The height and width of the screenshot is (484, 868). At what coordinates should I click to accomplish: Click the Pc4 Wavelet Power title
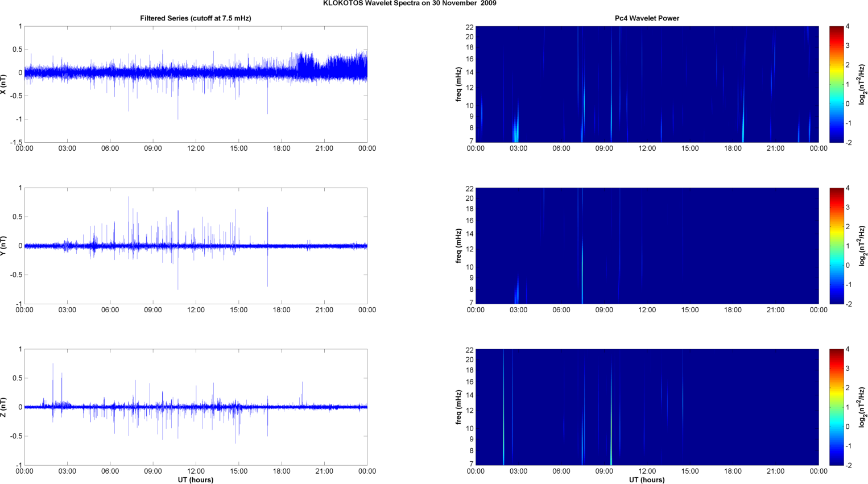coord(647,18)
